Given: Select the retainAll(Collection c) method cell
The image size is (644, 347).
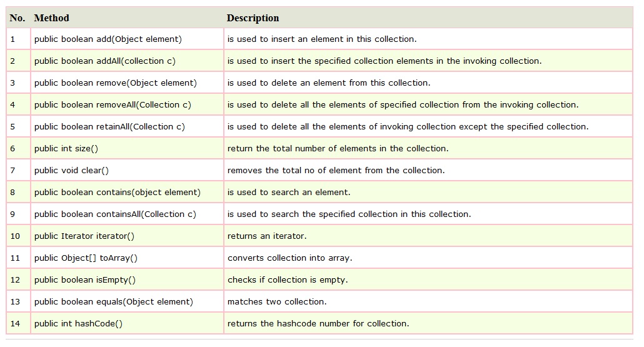Looking at the screenshot, I should pyautogui.click(x=109, y=127).
